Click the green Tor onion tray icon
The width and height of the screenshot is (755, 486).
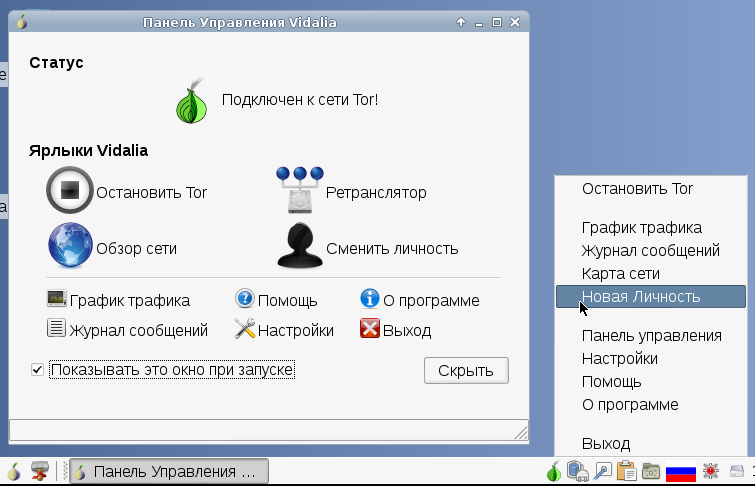(x=554, y=471)
